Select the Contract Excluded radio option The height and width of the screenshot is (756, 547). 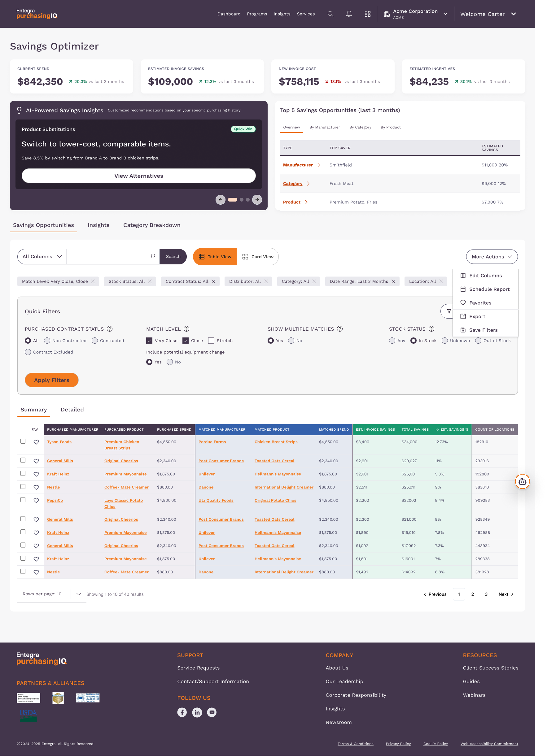28,352
